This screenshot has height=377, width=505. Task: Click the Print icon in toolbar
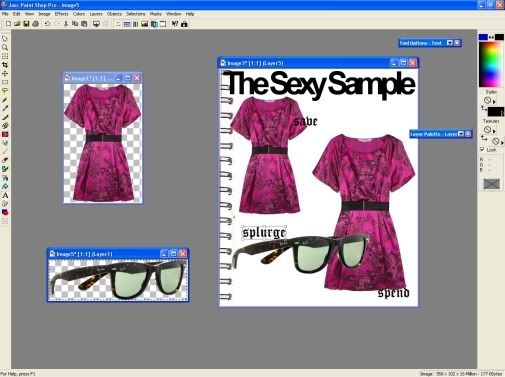[35, 24]
